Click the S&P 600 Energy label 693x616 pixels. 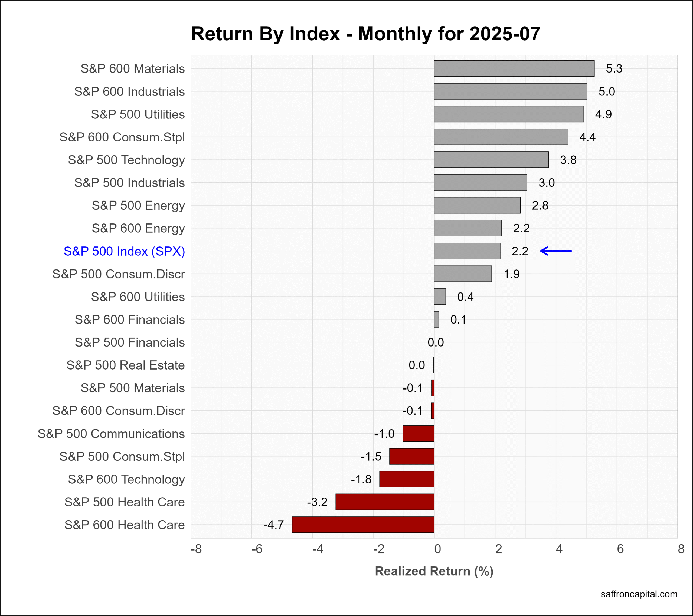(x=138, y=228)
